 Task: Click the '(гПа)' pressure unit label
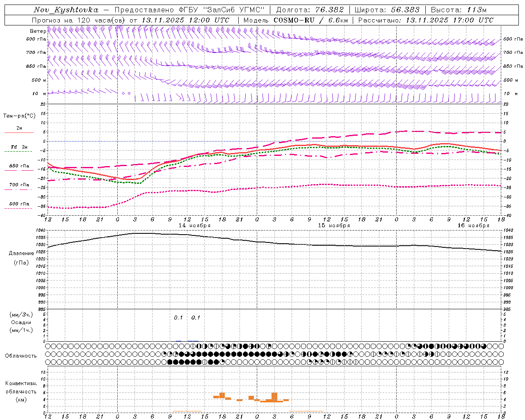(x=21, y=262)
